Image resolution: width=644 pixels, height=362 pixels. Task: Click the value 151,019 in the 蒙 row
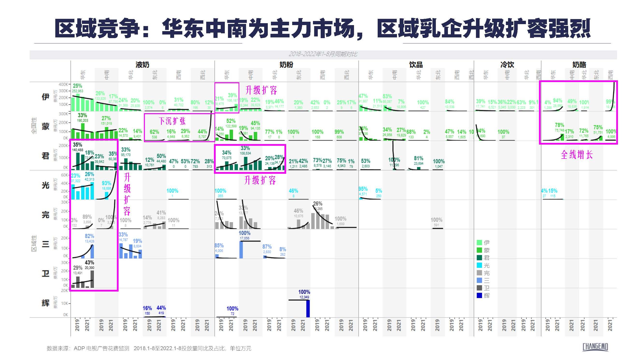coord(106,123)
